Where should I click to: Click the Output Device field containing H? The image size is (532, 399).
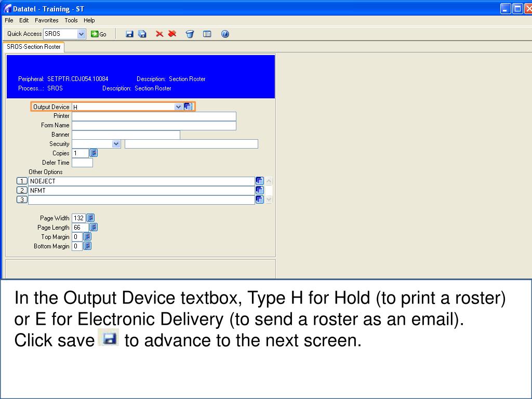[x=124, y=107]
